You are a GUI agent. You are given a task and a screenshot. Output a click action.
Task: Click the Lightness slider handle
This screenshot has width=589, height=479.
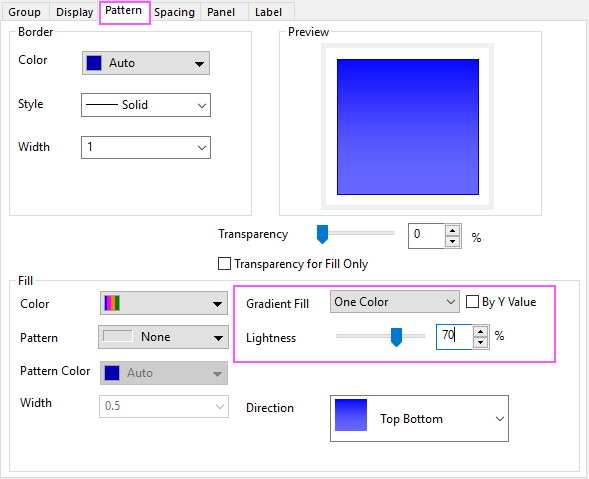[396, 337]
